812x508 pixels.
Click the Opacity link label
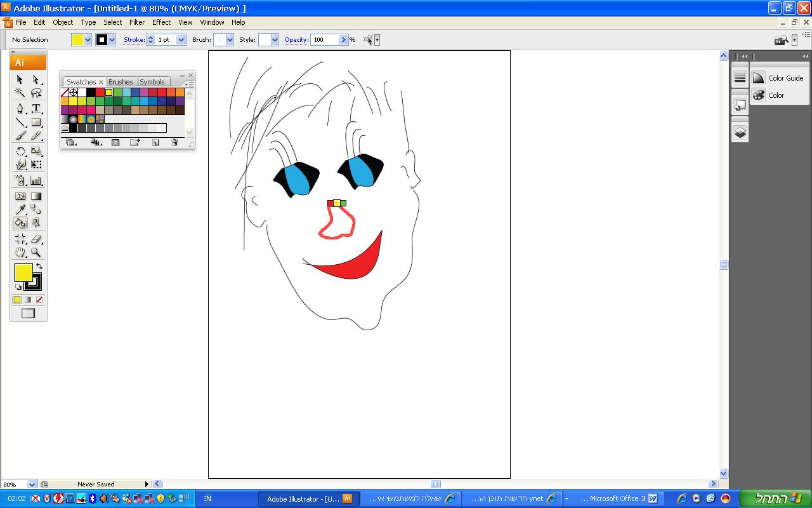pos(296,40)
